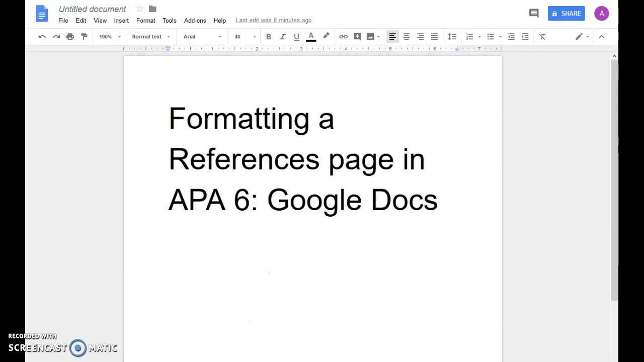Open the highlight color tool
The height and width of the screenshot is (362, 644).
tap(326, 36)
